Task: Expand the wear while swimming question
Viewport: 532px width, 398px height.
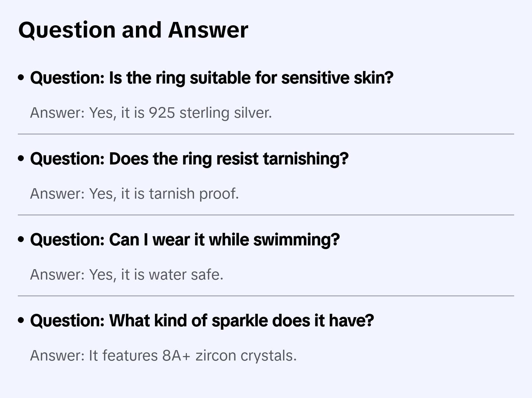Action: coord(185,240)
